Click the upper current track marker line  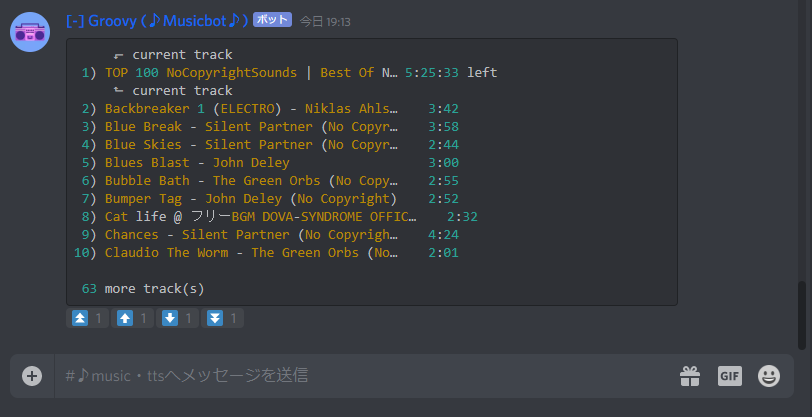[x=173, y=54]
